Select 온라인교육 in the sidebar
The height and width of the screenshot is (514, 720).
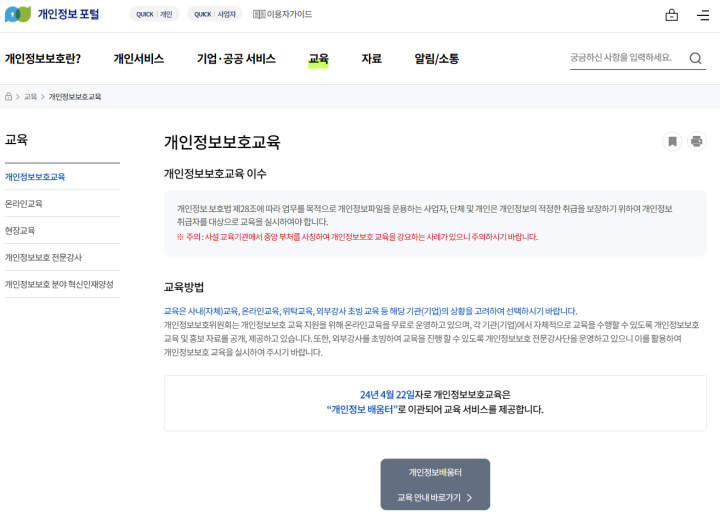(23, 203)
